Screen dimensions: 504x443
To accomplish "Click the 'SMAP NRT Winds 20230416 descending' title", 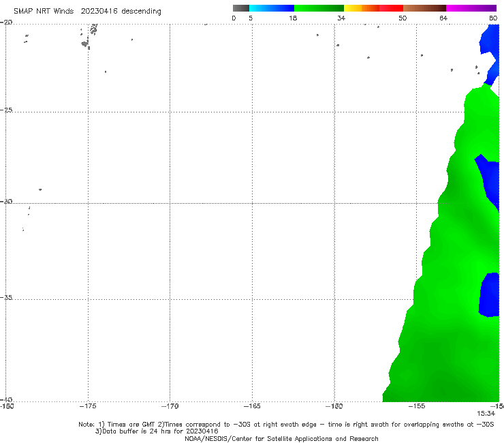I will point(87,12).
